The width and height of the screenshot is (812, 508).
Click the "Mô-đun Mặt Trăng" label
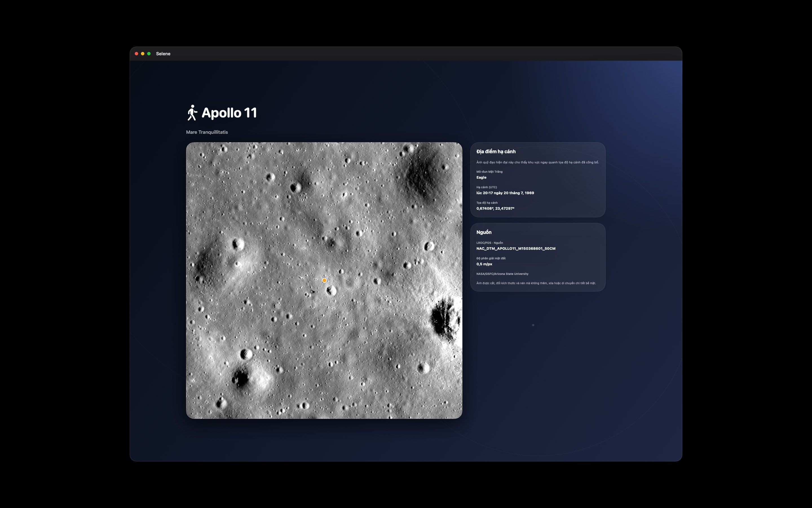tap(489, 172)
